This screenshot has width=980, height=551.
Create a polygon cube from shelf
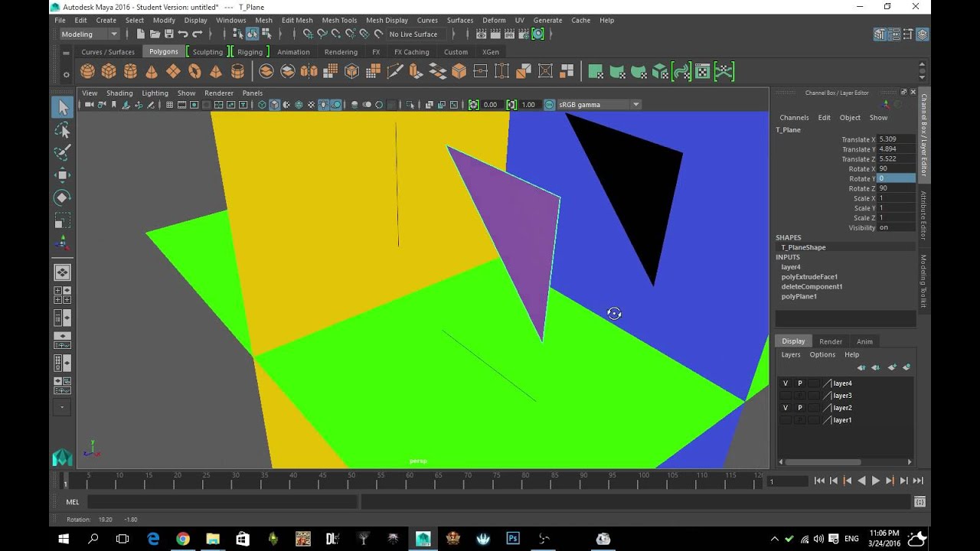(x=109, y=71)
